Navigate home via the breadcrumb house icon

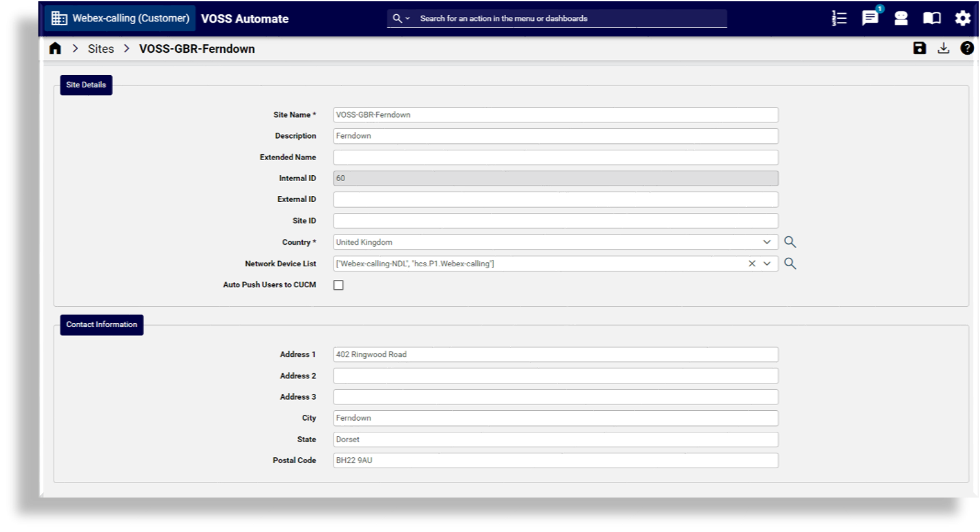coord(55,48)
